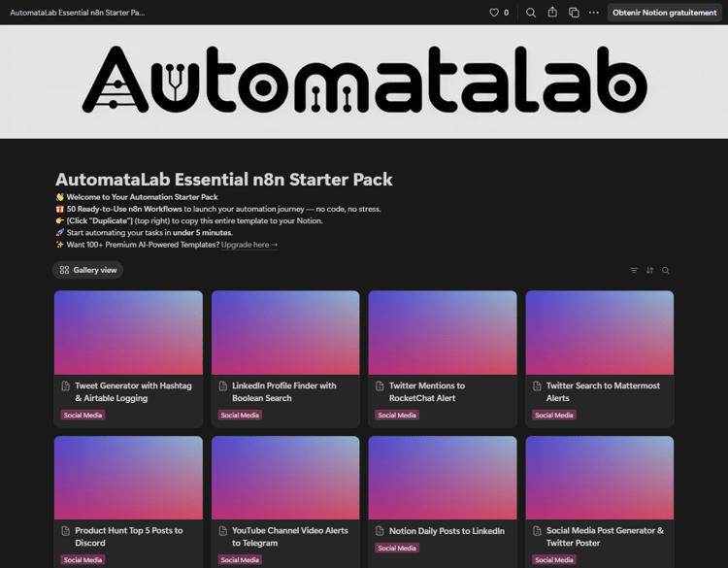The image size is (728, 568).
Task: Click Social Media tag on Twitter Search card
Action: (554, 416)
